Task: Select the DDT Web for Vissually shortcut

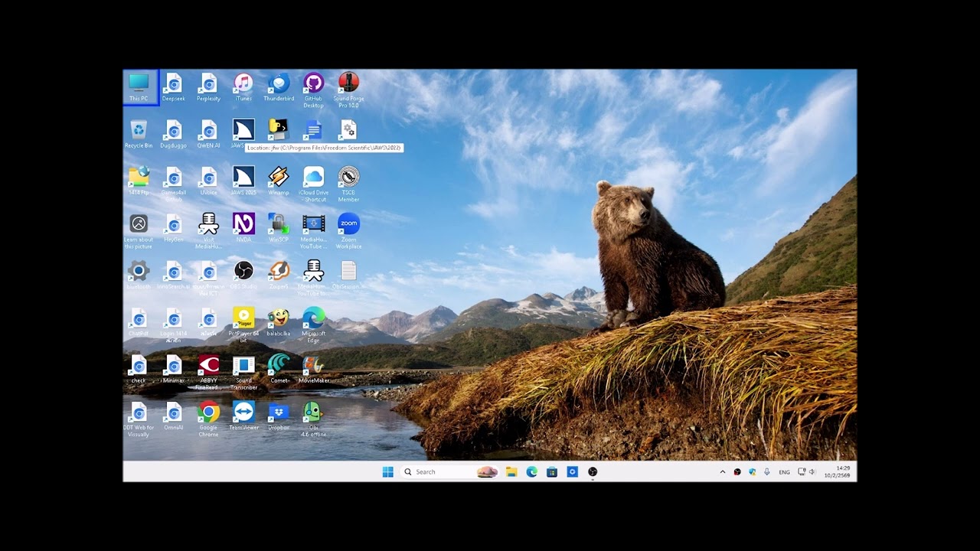Action: [139, 419]
